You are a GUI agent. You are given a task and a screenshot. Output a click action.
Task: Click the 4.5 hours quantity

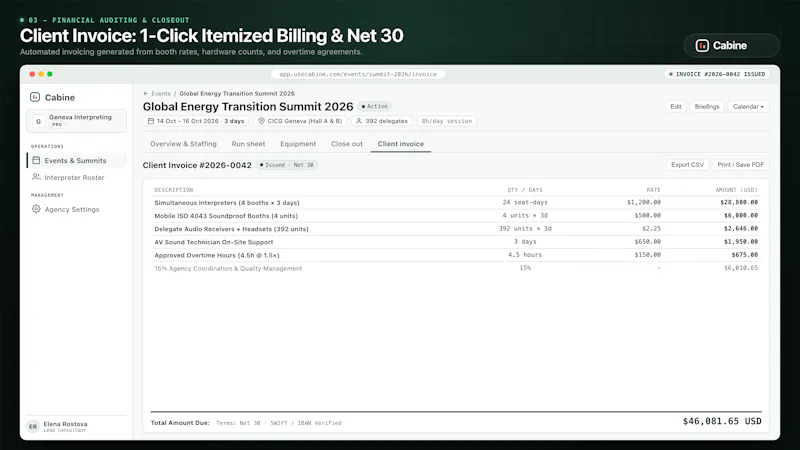click(525, 255)
